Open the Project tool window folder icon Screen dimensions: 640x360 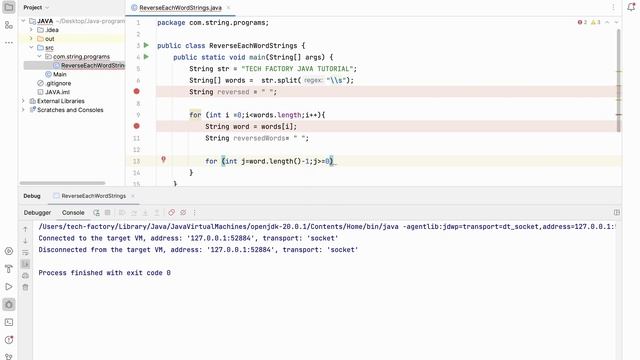pyautogui.click(x=9, y=7)
